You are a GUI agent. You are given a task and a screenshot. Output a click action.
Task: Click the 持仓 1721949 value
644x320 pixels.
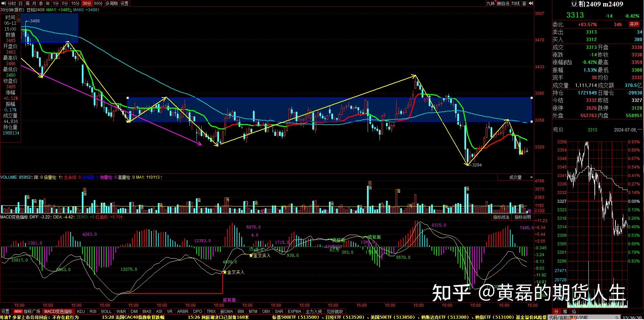click(587, 93)
